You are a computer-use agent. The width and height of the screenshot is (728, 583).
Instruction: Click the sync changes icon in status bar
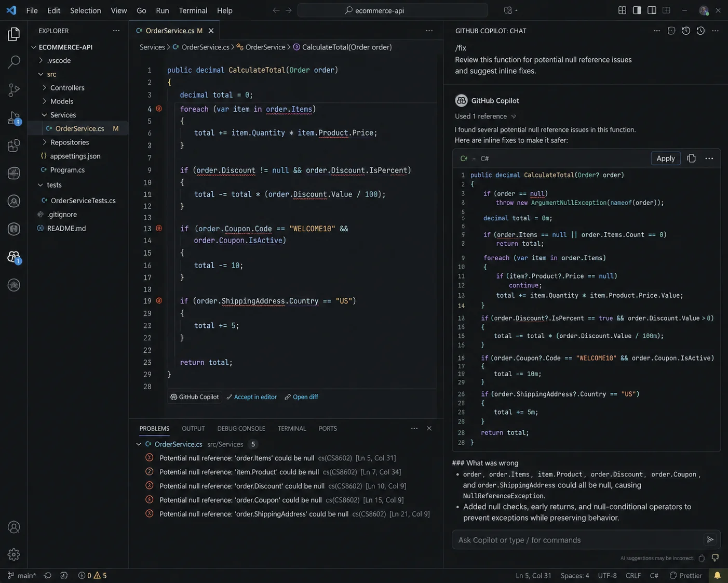(47, 575)
